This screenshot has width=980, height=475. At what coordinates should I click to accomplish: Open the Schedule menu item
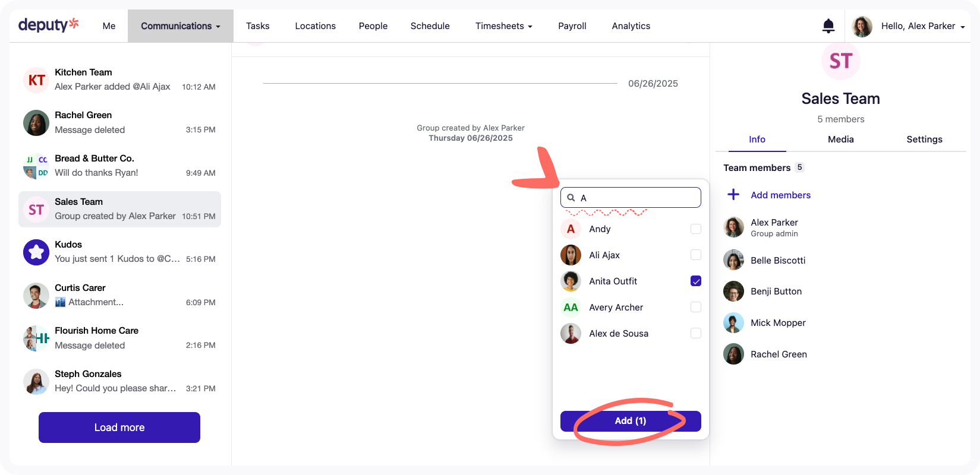coord(430,26)
